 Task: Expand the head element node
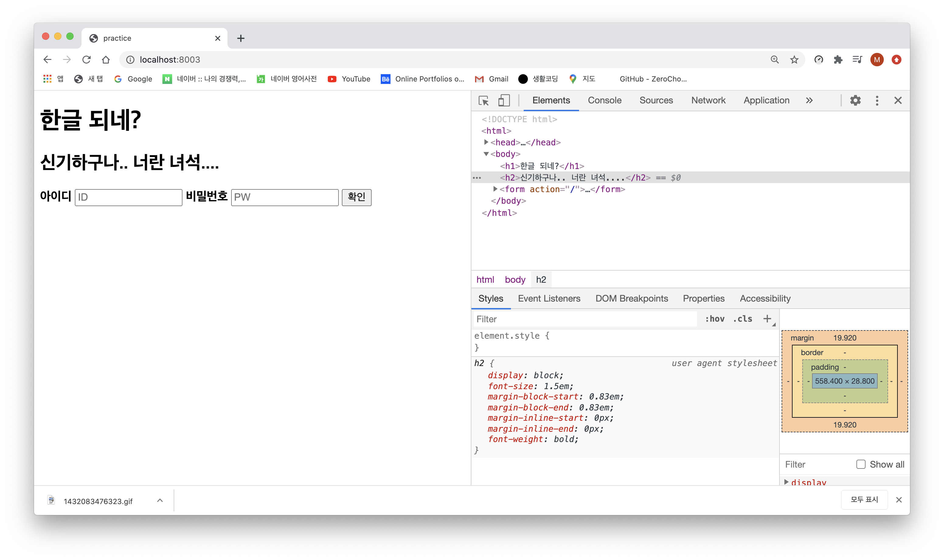pyautogui.click(x=486, y=142)
